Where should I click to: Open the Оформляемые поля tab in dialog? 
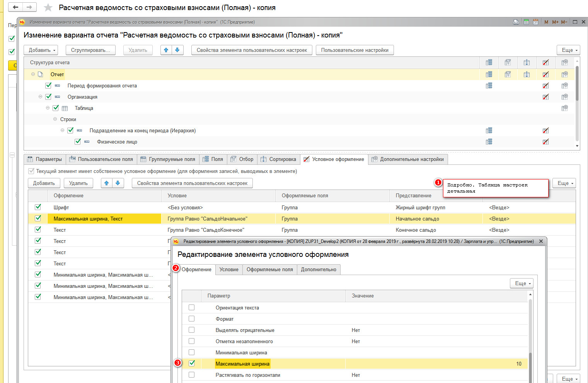point(270,270)
